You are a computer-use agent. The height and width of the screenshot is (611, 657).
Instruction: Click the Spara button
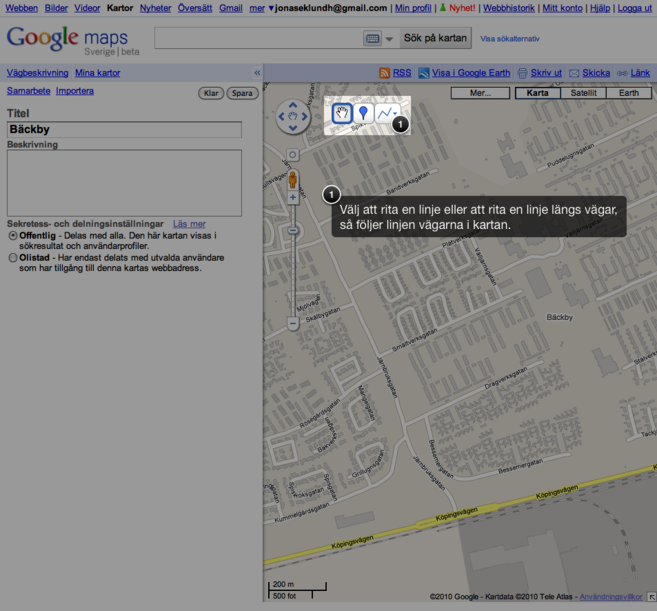[242, 93]
